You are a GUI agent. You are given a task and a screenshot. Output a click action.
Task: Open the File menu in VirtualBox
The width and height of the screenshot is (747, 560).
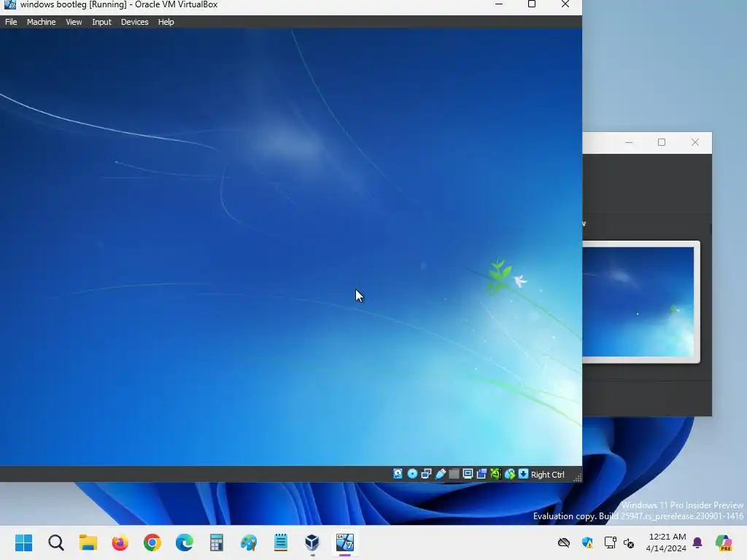(11, 22)
